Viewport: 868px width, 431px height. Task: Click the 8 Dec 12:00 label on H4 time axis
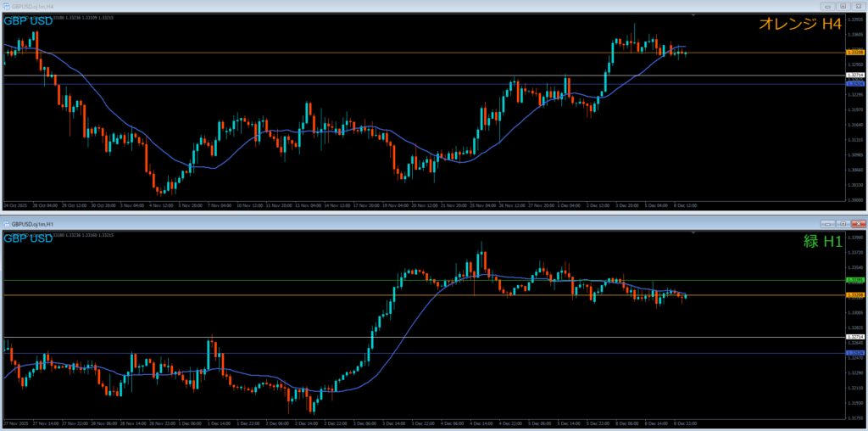click(x=685, y=205)
